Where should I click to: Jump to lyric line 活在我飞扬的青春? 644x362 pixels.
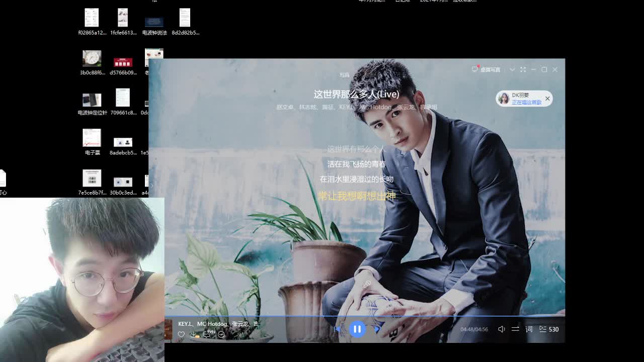click(x=356, y=164)
